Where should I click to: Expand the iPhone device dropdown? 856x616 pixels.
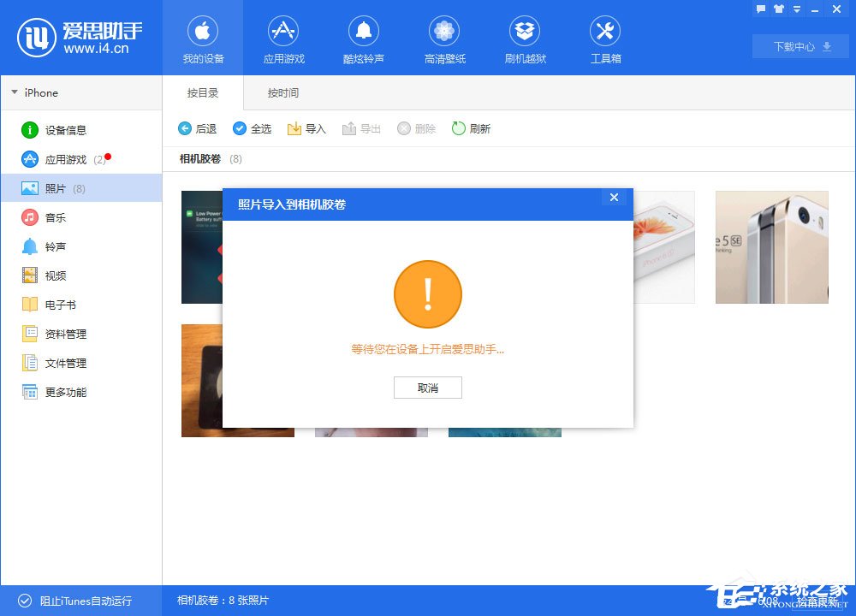point(39,92)
